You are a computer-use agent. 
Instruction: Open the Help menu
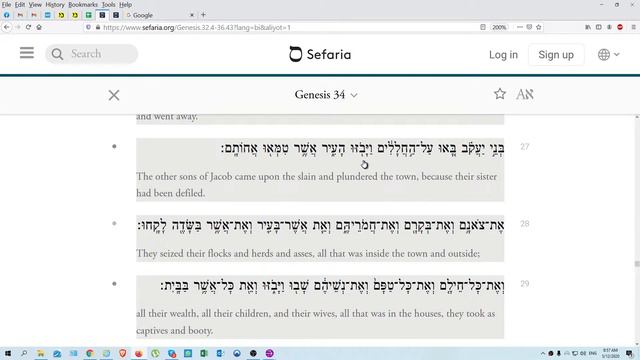[125, 4]
